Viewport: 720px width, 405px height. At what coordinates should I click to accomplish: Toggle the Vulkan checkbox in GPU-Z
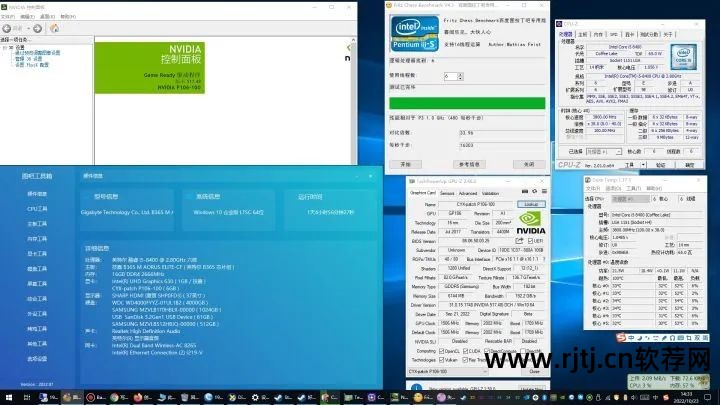pos(441,360)
